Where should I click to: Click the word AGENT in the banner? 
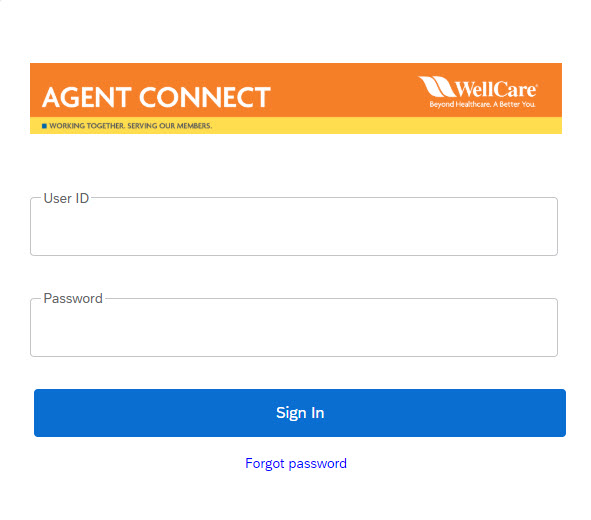pos(87,97)
